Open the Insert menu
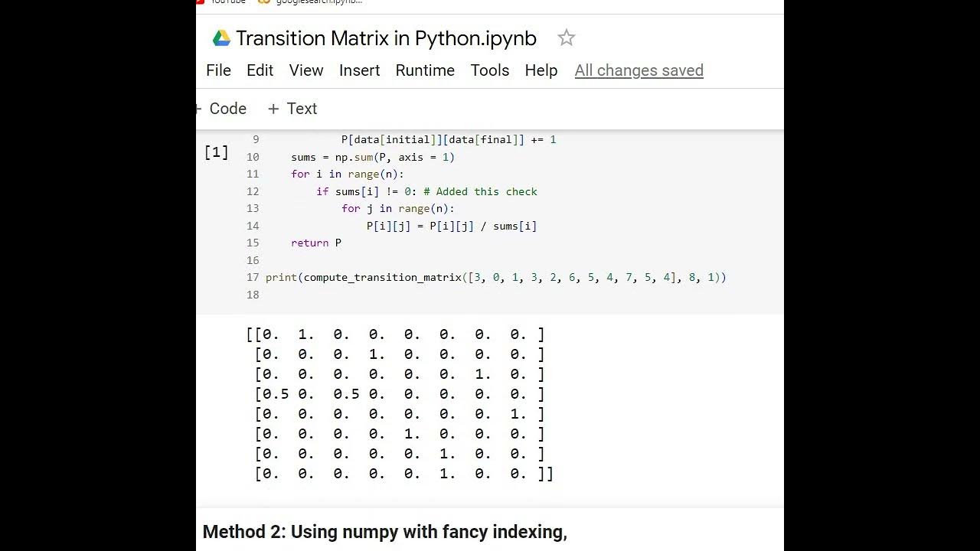This screenshot has width=980, height=551. (359, 70)
